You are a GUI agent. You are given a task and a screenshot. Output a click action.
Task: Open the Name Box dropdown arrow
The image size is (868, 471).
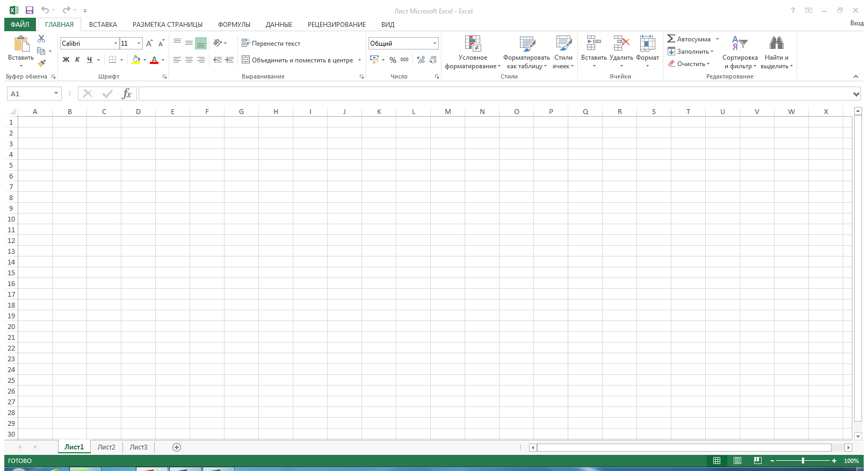(x=56, y=94)
